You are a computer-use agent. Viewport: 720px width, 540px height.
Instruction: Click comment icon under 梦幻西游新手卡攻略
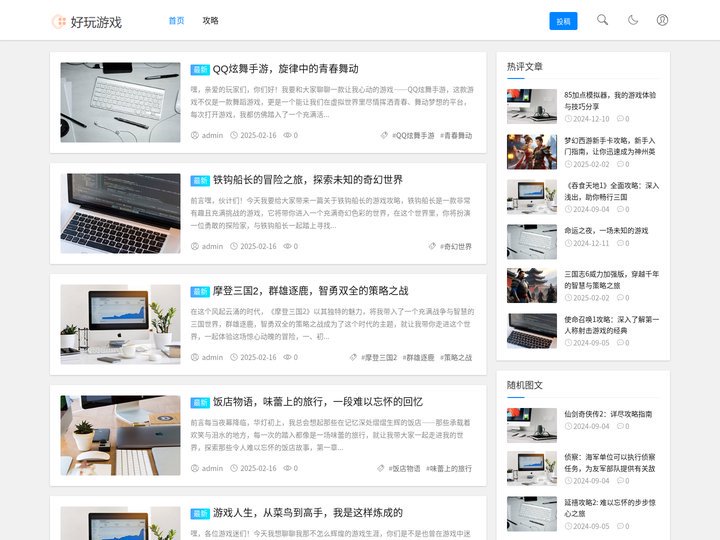click(620, 164)
